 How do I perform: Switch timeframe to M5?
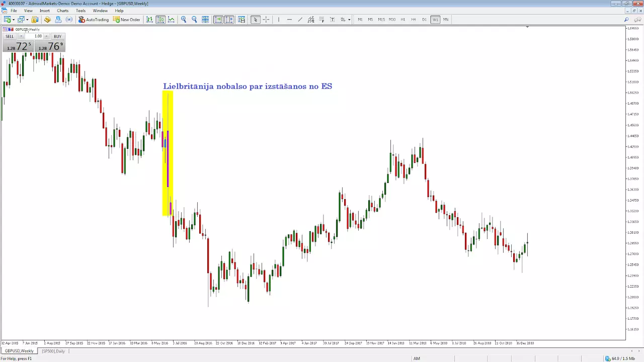click(370, 20)
